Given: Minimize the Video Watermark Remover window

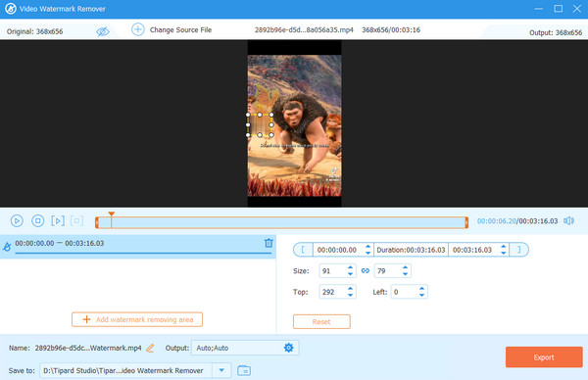Looking at the screenshot, I should pos(538,8).
